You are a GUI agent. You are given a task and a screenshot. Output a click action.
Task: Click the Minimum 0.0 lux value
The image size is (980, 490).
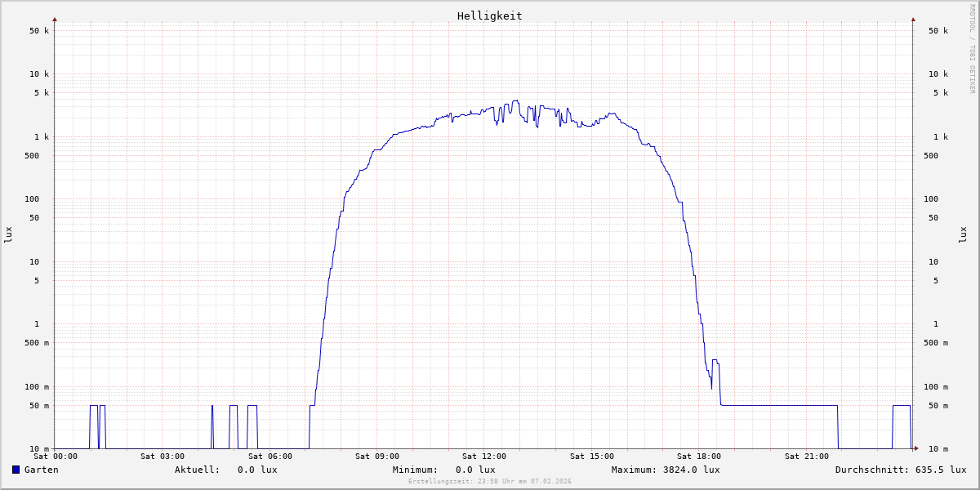click(x=475, y=470)
